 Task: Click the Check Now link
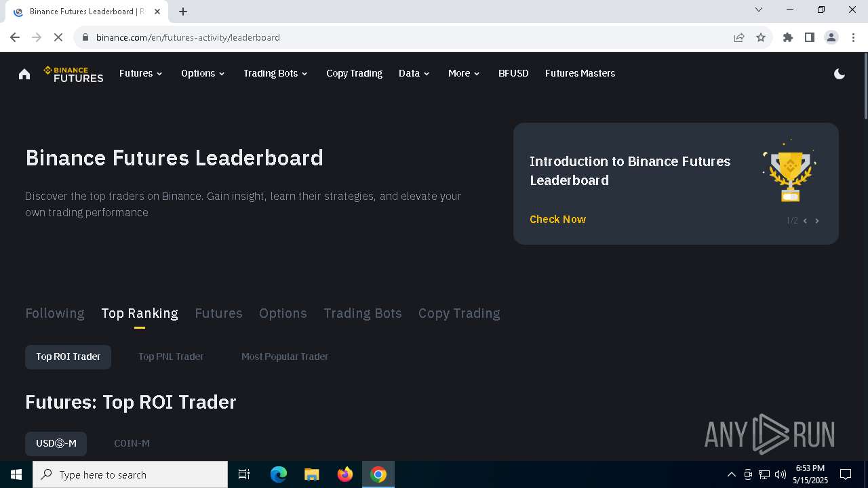[x=557, y=220]
